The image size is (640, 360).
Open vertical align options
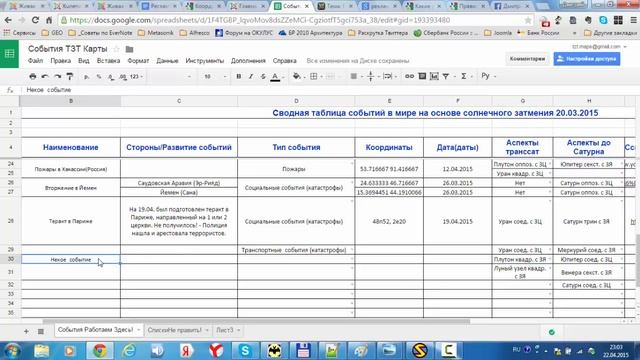pos(371,76)
